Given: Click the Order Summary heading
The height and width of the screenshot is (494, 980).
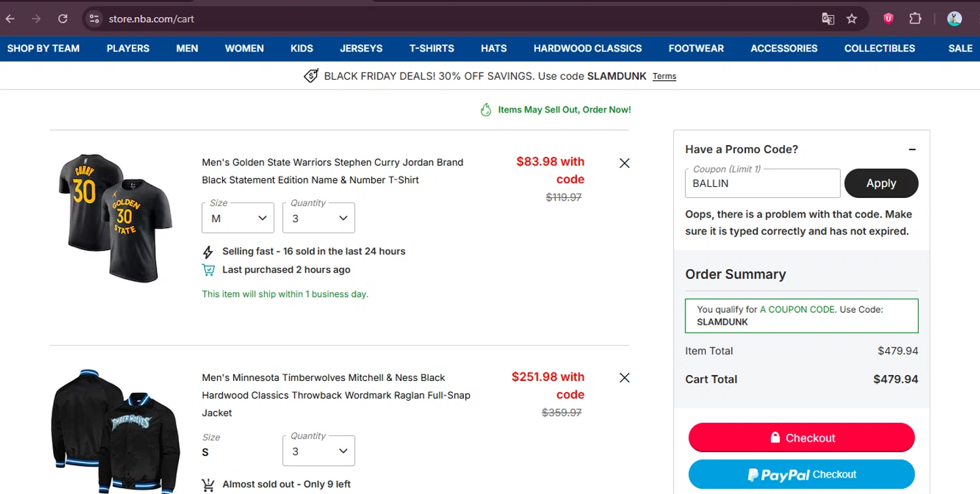Looking at the screenshot, I should [x=736, y=274].
